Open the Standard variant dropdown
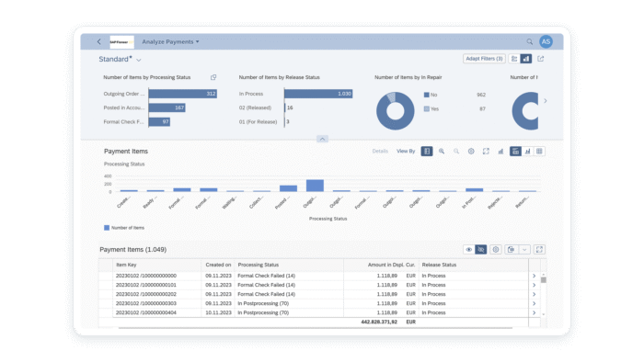Image resolution: width=644 pixels, height=362 pixels. pyautogui.click(x=139, y=60)
